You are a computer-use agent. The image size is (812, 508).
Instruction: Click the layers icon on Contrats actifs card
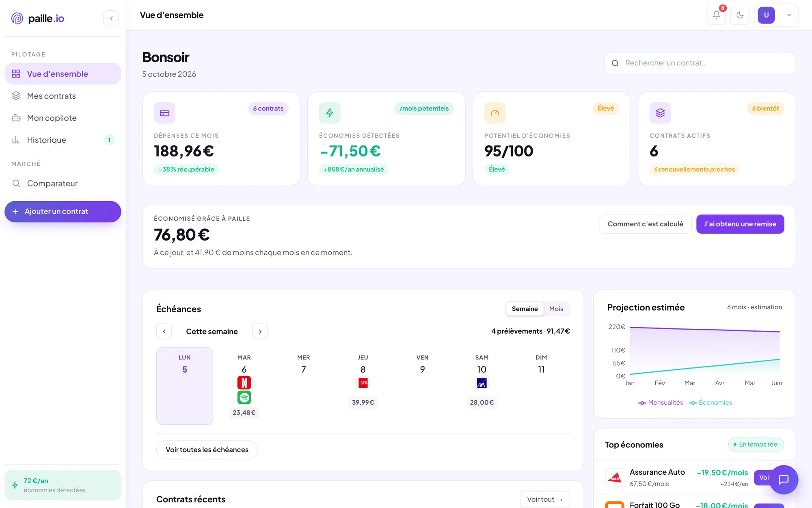pyautogui.click(x=660, y=113)
